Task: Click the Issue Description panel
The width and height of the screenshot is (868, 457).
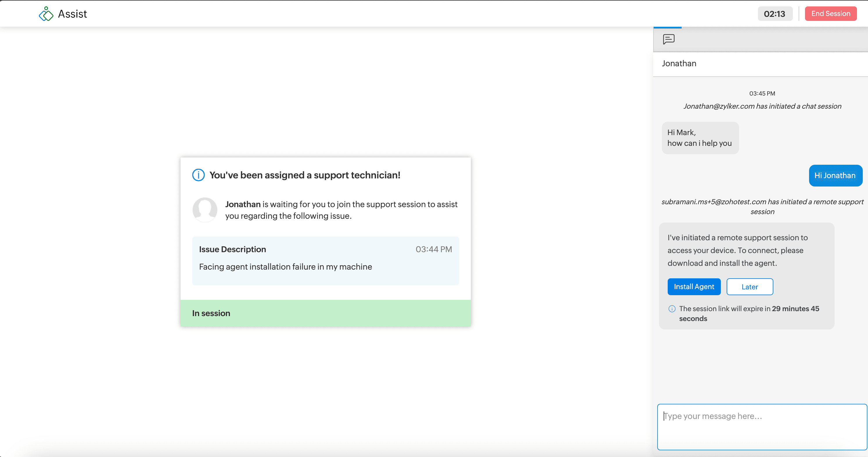Action: pyautogui.click(x=325, y=260)
